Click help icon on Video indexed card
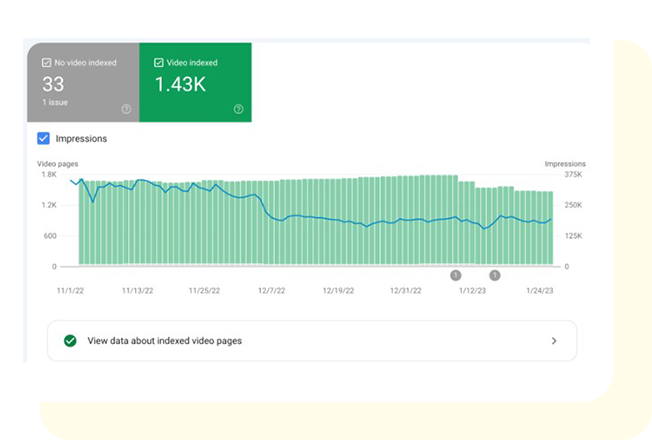The image size is (652, 440). click(238, 109)
